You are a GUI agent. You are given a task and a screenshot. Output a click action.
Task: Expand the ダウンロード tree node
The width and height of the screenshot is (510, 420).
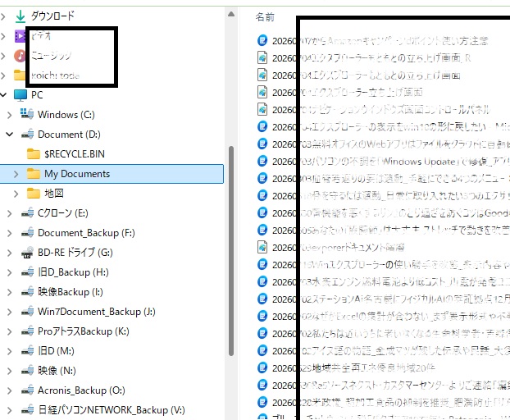tap(3, 16)
